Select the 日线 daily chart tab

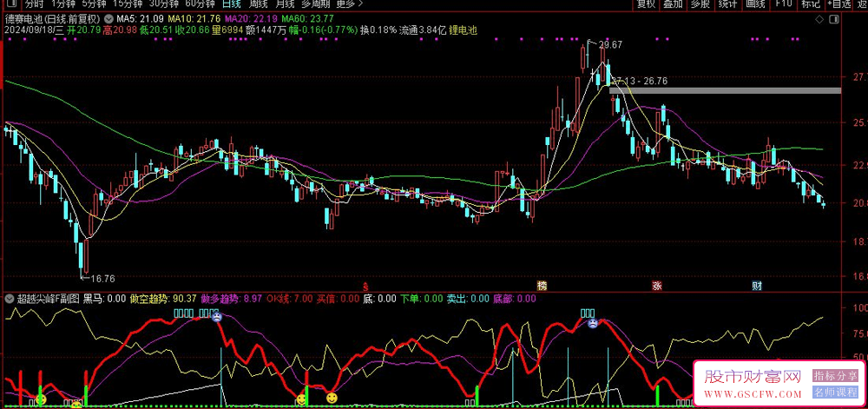[x=232, y=3]
